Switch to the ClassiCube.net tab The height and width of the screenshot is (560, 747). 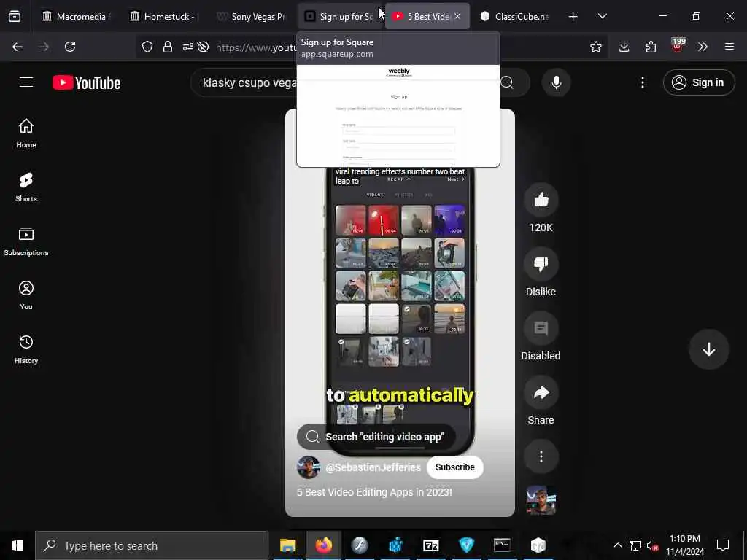[x=514, y=17]
